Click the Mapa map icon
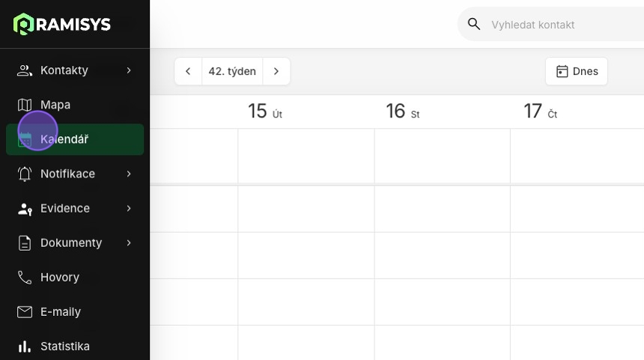Image resolution: width=644 pixels, height=360 pixels. pos(25,105)
